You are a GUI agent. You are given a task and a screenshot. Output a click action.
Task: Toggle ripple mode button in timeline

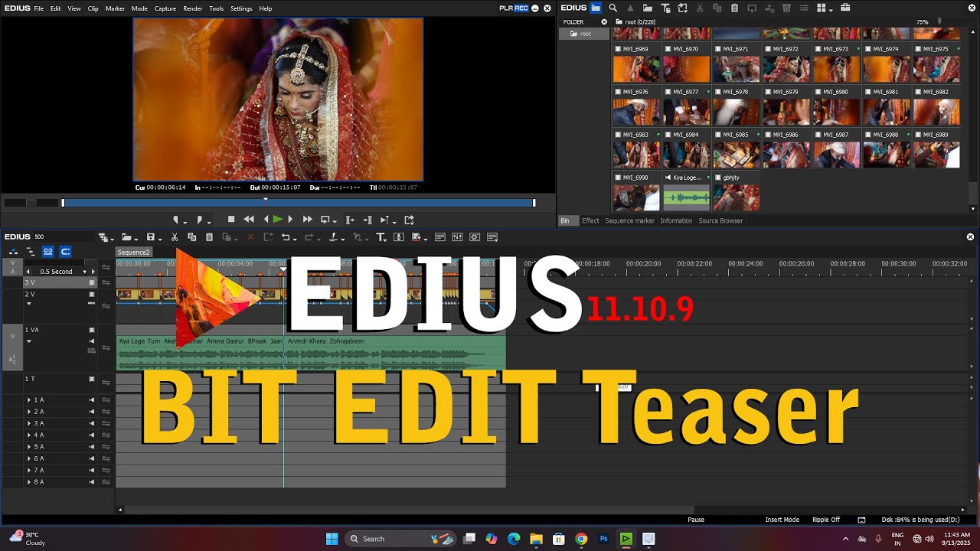pyautogui.click(x=31, y=251)
